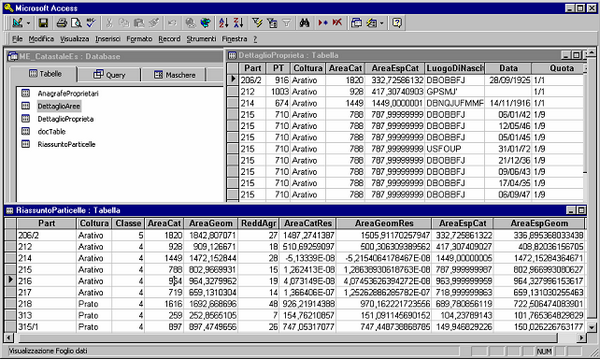
Task: Switch to the Tabelle tab
Action: pyautogui.click(x=44, y=74)
